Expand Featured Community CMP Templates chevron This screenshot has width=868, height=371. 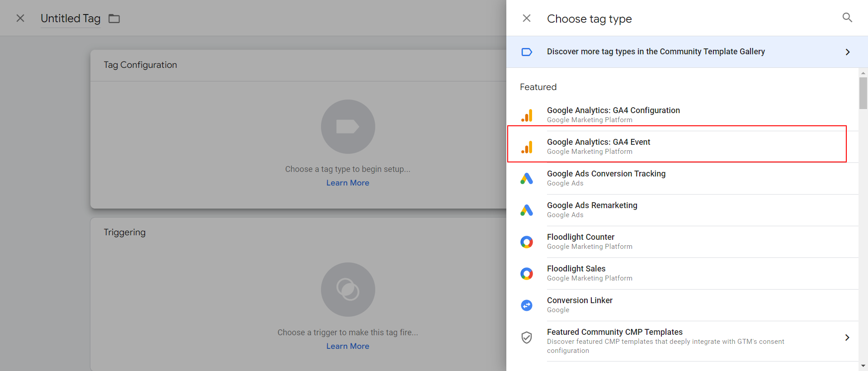847,338
